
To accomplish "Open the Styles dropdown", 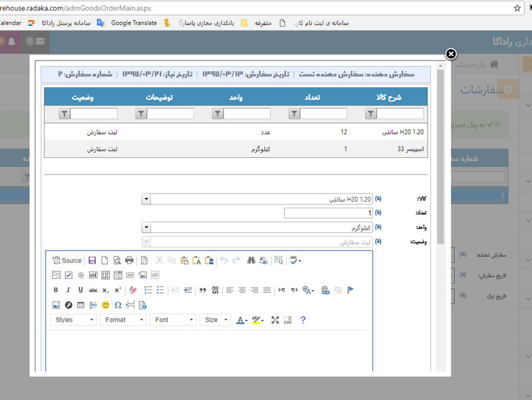I will 73,320.
